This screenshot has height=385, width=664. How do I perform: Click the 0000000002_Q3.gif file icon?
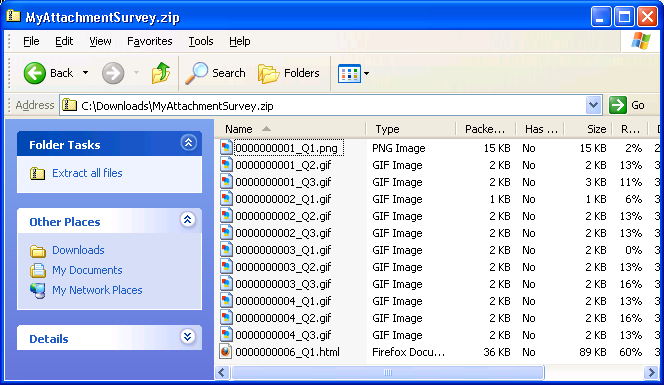pos(226,233)
